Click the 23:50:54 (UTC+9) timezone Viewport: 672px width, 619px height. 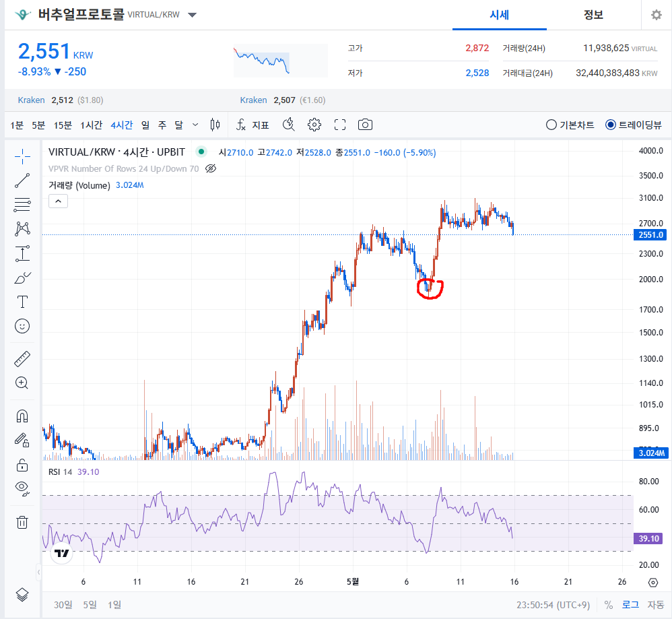pos(553,605)
